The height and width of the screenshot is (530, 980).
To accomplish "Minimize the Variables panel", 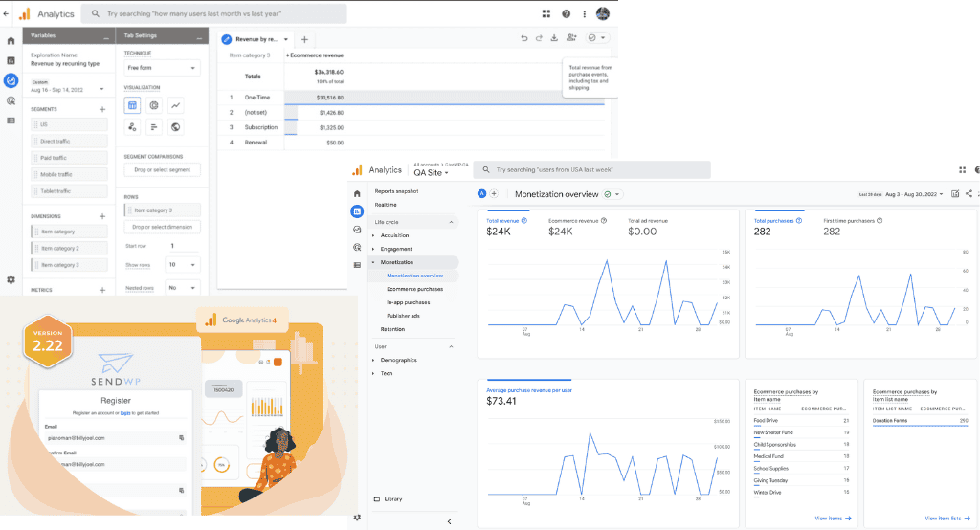I will pyautogui.click(x=106, y=36).
